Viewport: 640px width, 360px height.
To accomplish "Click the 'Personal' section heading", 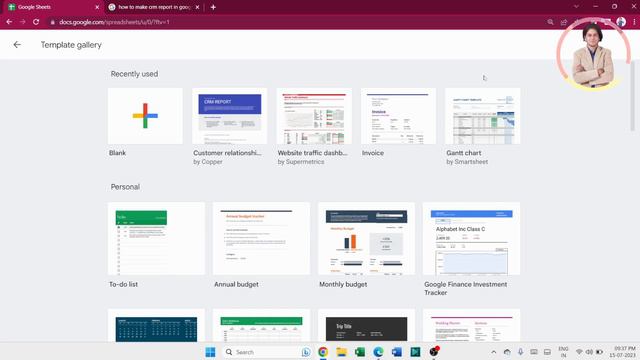I will coord(125,187).
